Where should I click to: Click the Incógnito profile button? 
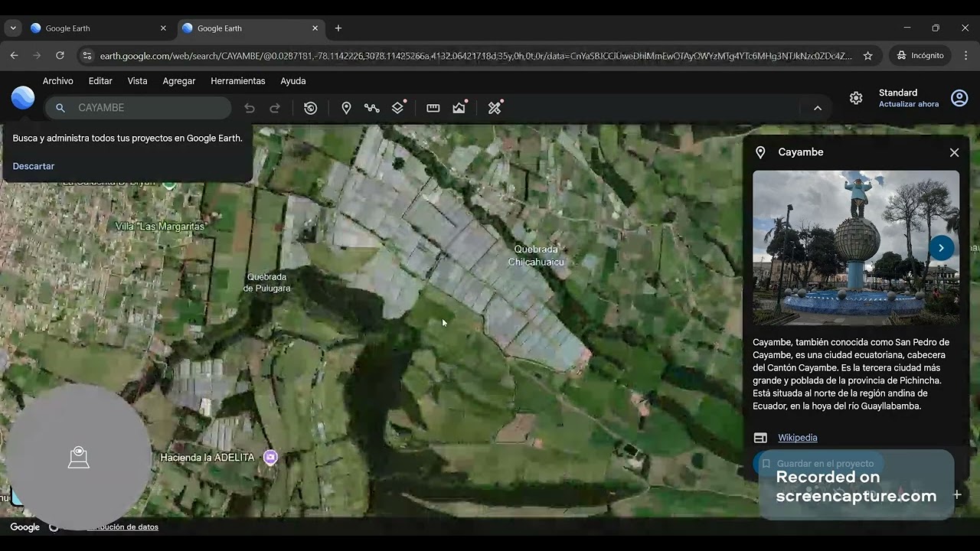click(x=920, y=56)
